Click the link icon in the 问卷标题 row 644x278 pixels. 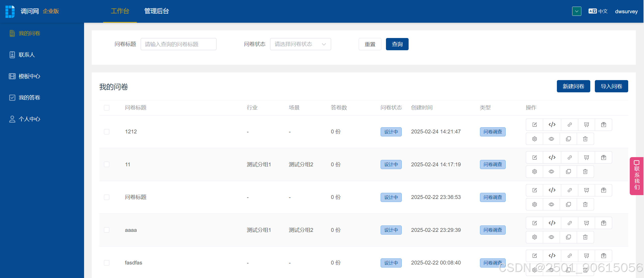coord(570,190)
